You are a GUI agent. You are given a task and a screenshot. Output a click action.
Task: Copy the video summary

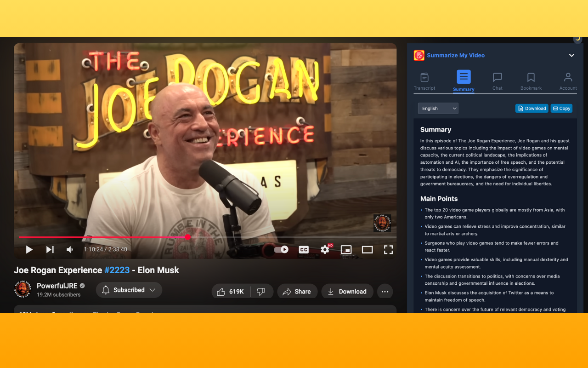click(x=561, y=108)
